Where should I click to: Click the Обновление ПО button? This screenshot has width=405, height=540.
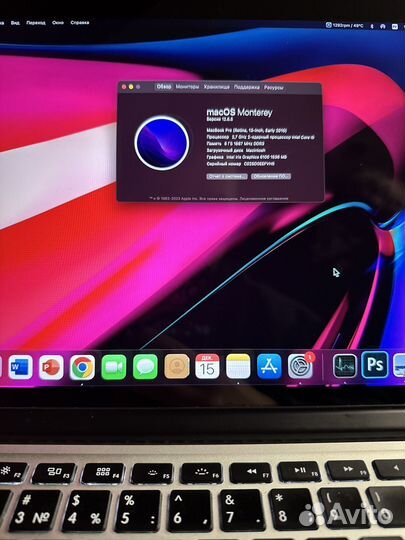[x=271, y=176]
